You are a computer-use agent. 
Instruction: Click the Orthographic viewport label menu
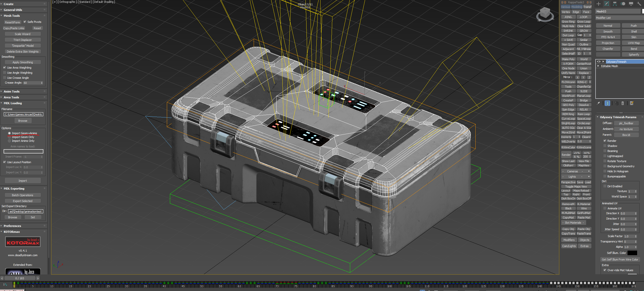click(x=67, y=2)
